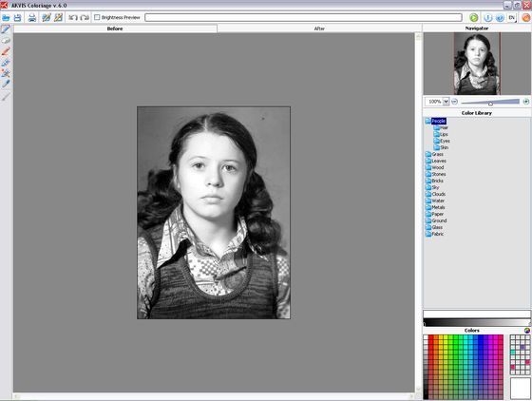Click the black-to-white brightness gradient bar

[x=477, y=323]
